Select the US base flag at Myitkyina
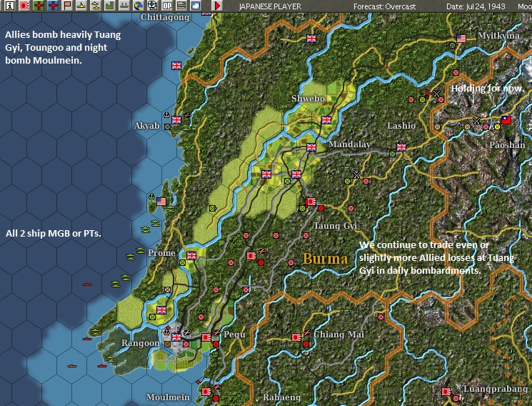Image resolution: width=532 pixels, height=406 pixels. 461,39
